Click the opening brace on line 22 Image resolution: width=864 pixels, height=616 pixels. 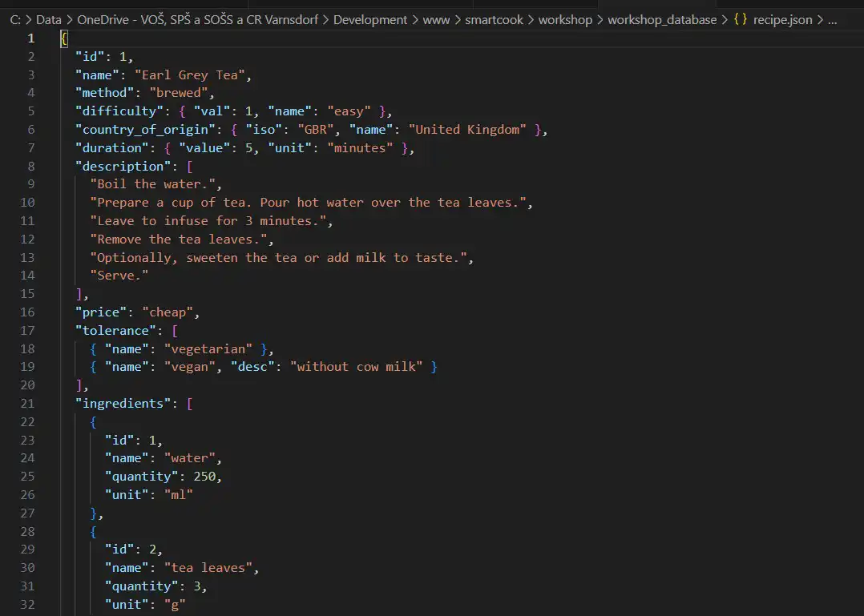click(x=93, y=422)
